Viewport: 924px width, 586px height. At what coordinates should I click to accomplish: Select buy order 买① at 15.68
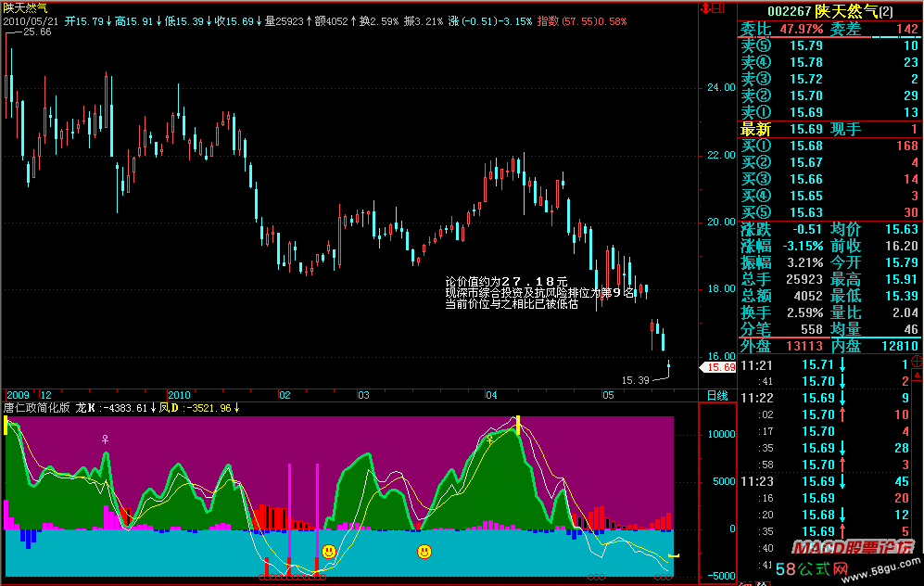829,146
